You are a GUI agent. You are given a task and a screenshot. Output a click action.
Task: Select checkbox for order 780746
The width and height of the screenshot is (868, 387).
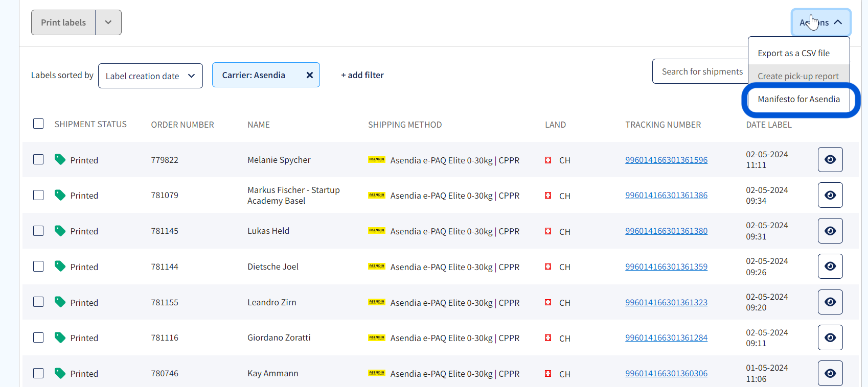[38, 373]
